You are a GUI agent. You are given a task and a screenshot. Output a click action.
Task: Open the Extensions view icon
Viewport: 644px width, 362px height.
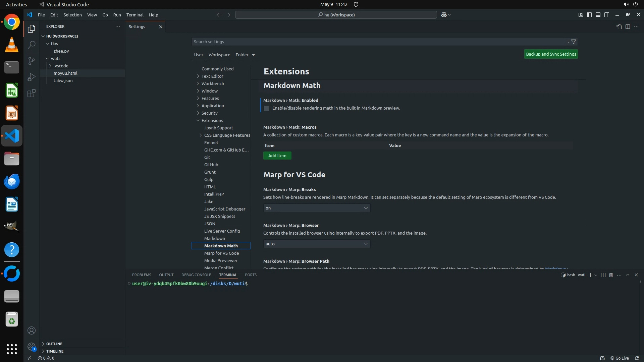click(32, 93)
